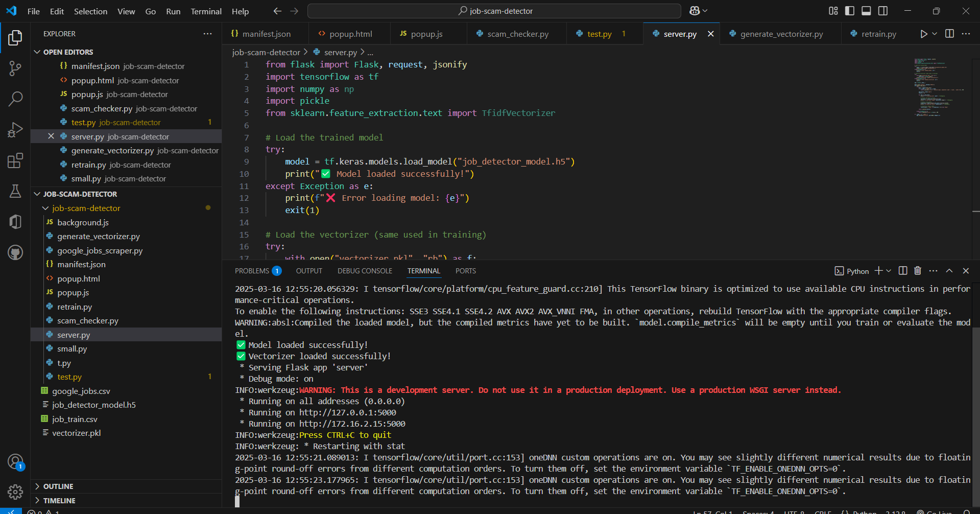Toggle the bottom panel layout button
980x514 pixels.
[866, 11]
